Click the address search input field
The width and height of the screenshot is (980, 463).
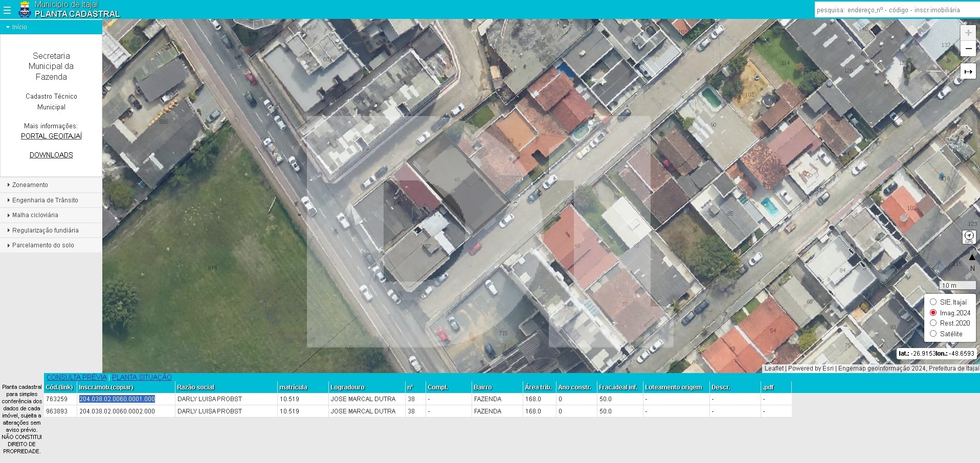[896, 10]
